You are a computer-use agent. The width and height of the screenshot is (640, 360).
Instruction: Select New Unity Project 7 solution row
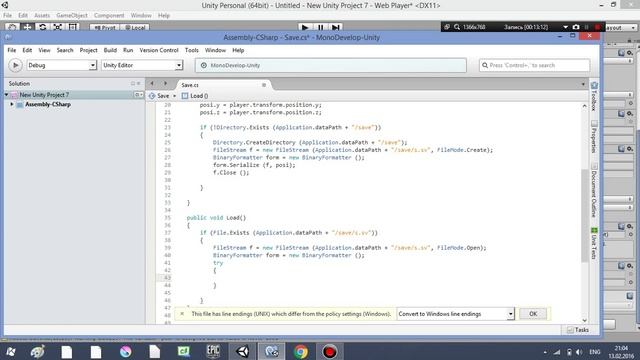pos(73,95)
